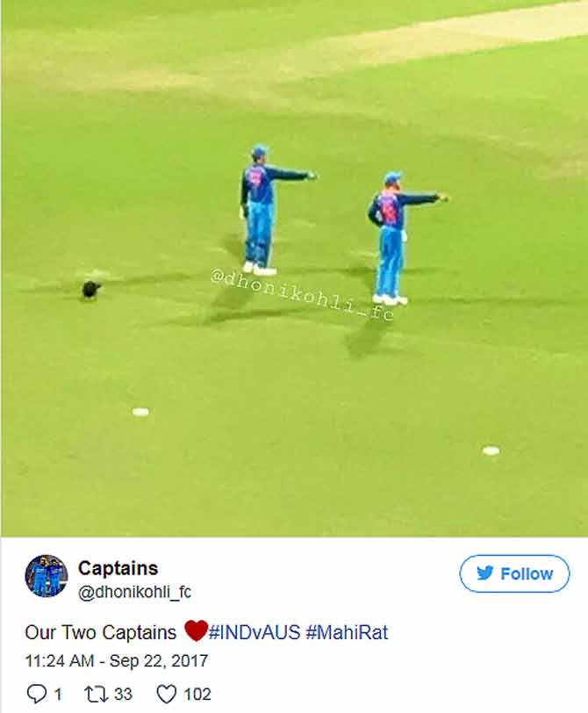Click the right player pointing on field

tap(400, 238)
